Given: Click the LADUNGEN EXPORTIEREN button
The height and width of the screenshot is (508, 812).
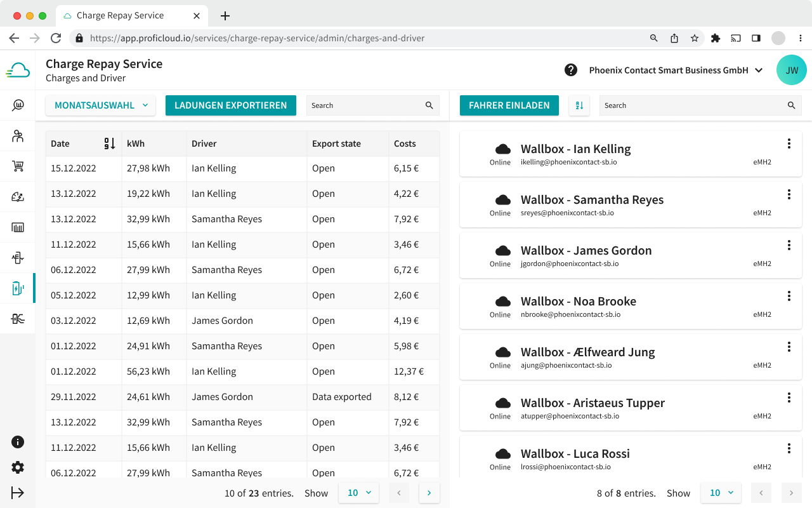Looking at the screenshot, I should 230,105.
